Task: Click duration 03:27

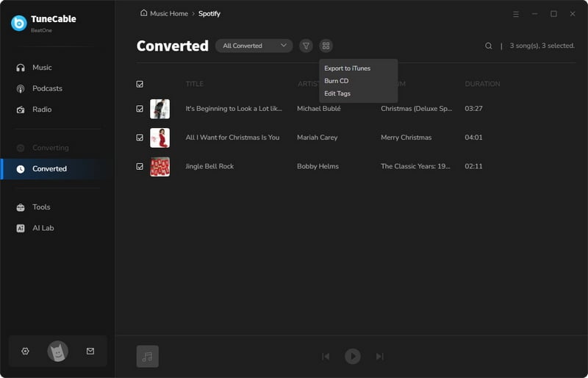Action: point(473,109)
